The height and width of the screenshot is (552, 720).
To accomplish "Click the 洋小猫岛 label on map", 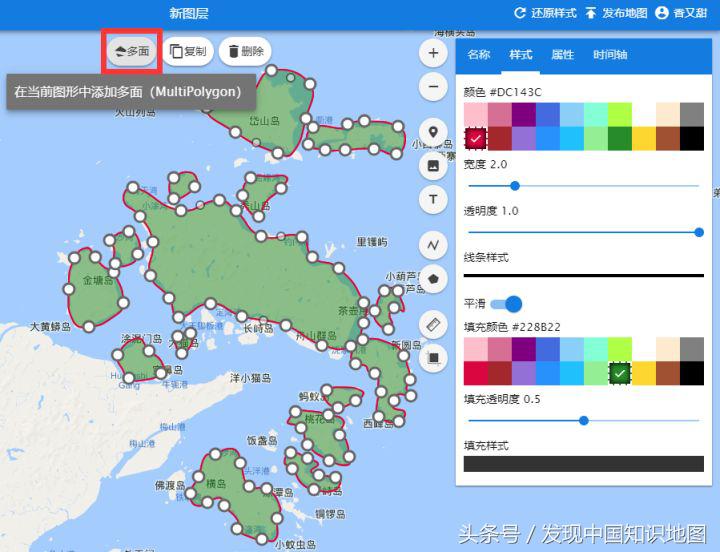I will [251, 378].
